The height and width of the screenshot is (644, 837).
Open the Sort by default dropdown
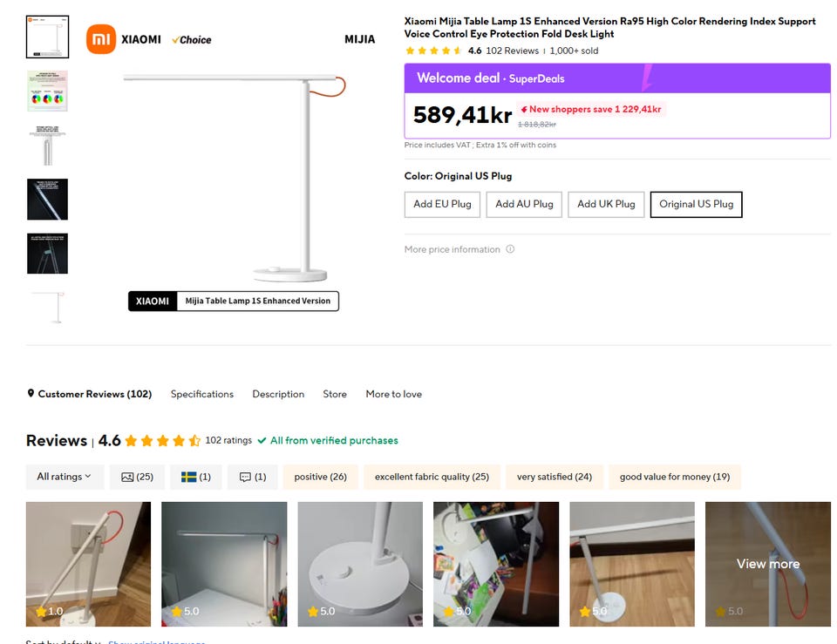pyautogui.click(x=61, y=641)
